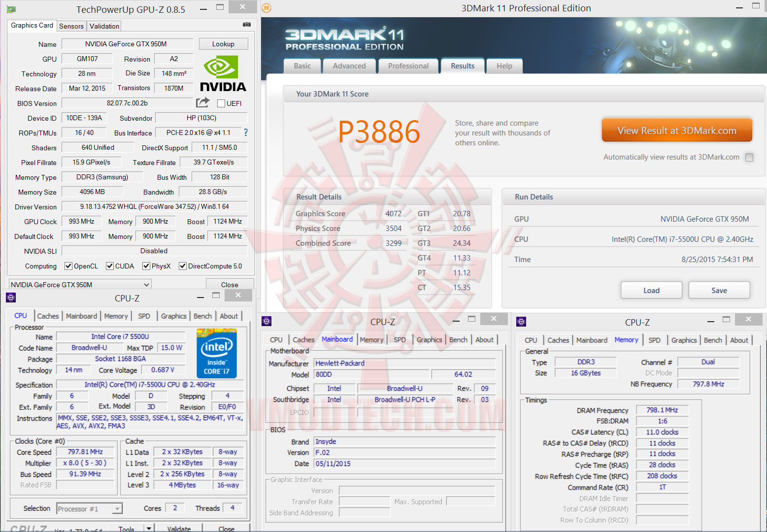
Task: Toggle the OpenCL computing checkbox
Action: 68,266
